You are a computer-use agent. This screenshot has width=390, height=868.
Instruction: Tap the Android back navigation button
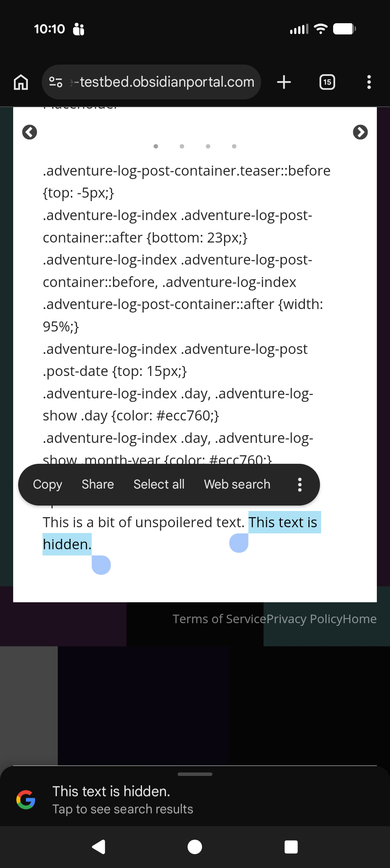(x=99, y=847)
